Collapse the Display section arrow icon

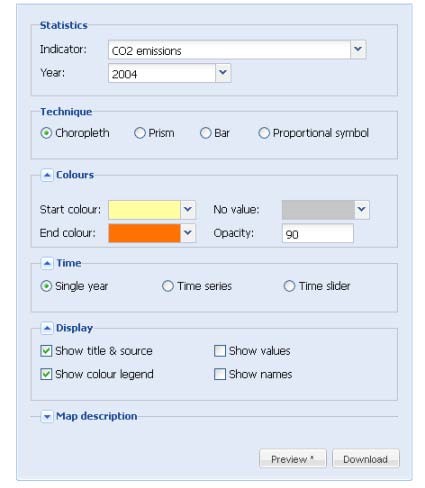[47, 328]
